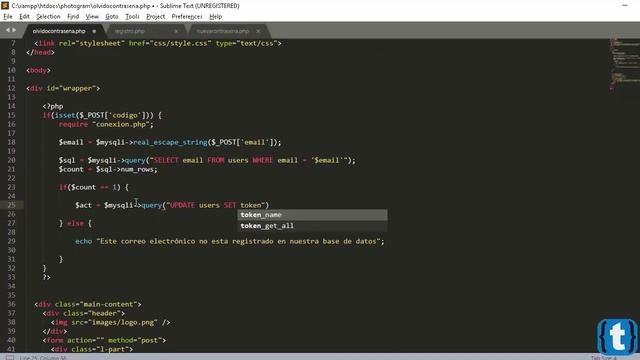640x360 pixels.
Task: Open the Preferences menu
Action: coord(187,17)
